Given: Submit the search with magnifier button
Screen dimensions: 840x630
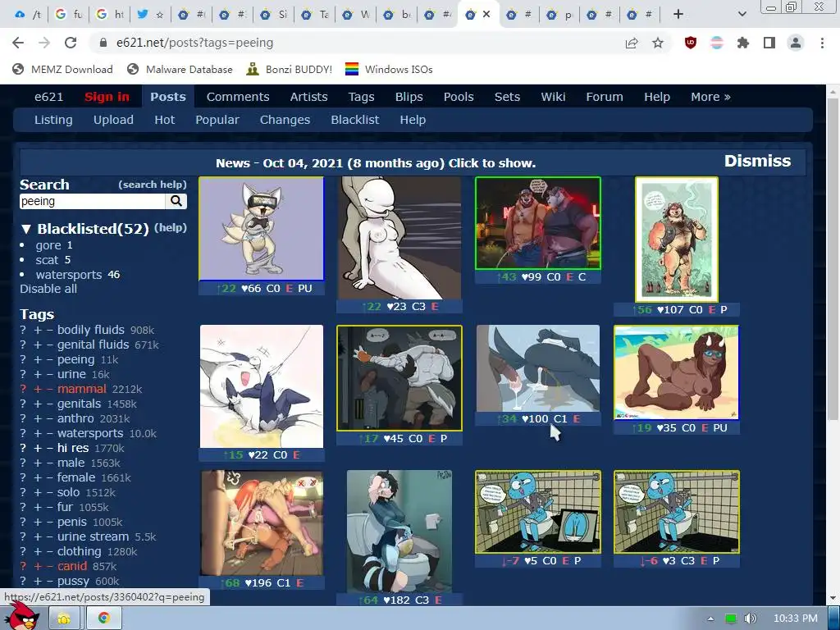Looking at the screenshot, I should (x=176, y=201).
